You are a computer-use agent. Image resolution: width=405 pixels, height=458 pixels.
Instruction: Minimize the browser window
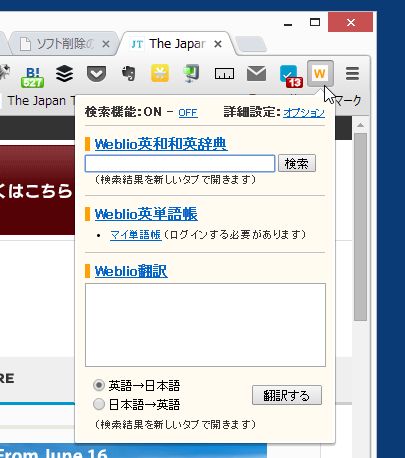pos(288,23)
